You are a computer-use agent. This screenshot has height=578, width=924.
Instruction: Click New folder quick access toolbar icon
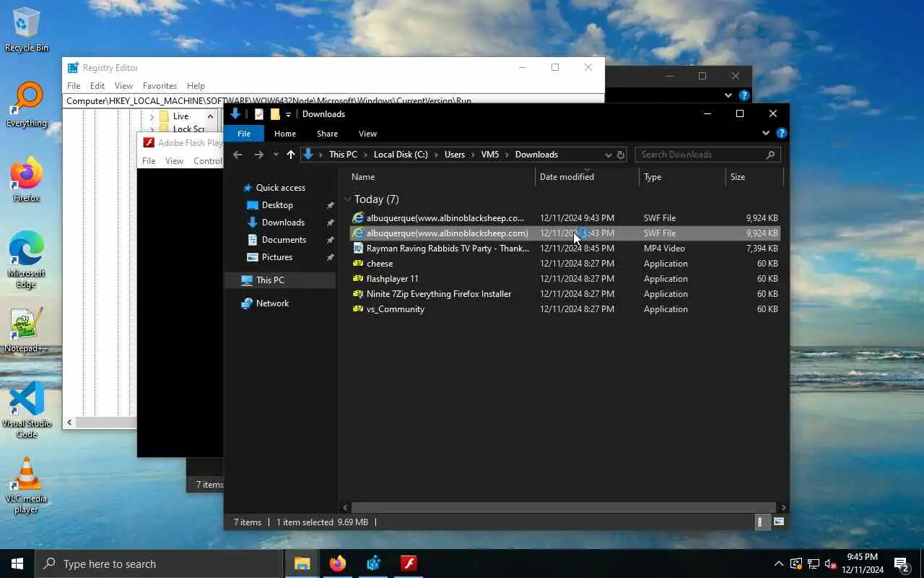[x=275, y=114]
